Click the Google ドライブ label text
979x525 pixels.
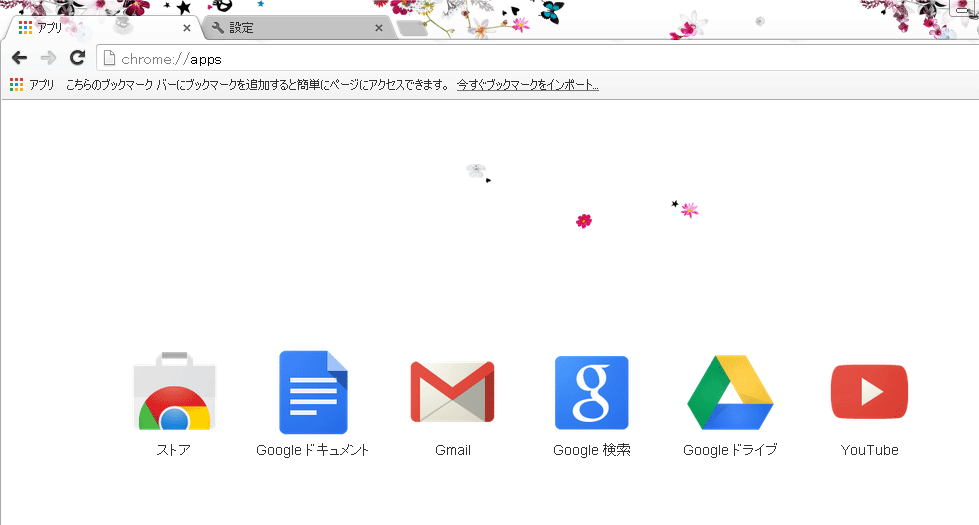[730, 450]
